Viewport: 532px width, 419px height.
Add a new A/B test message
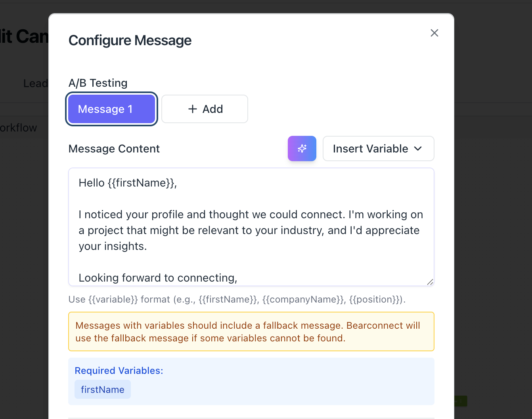pyautogui.click(x=205, y=109)
